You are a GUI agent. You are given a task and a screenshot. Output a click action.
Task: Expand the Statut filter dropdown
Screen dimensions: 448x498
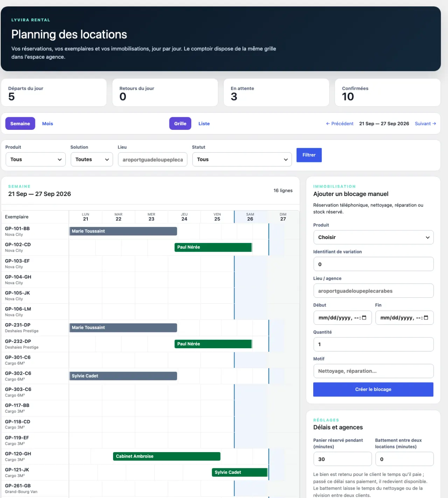[x=242, y=160]
